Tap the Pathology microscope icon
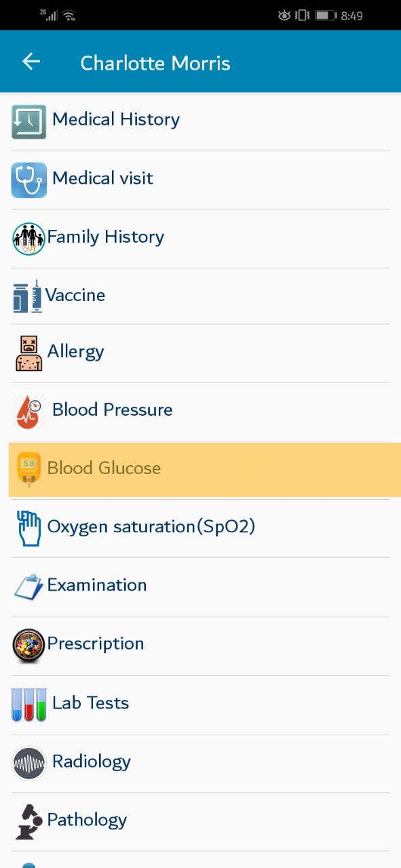401x868 pixels. (x=28, y=821)
